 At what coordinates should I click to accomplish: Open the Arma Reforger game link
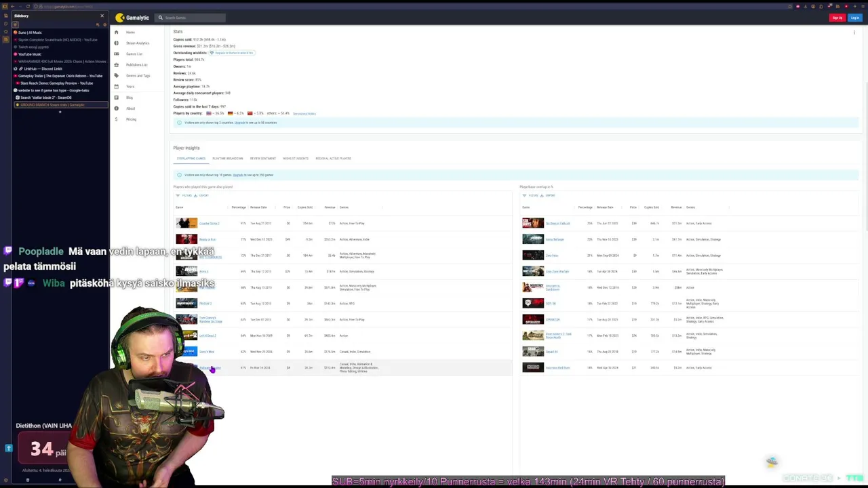click(555, 240)
